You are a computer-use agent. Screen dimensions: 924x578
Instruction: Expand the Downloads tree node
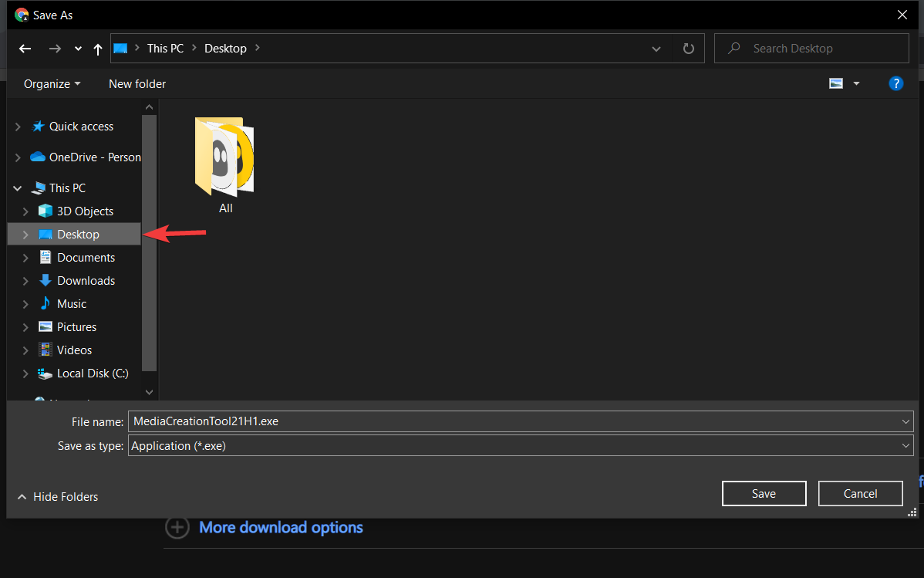[x=25, y=281]
